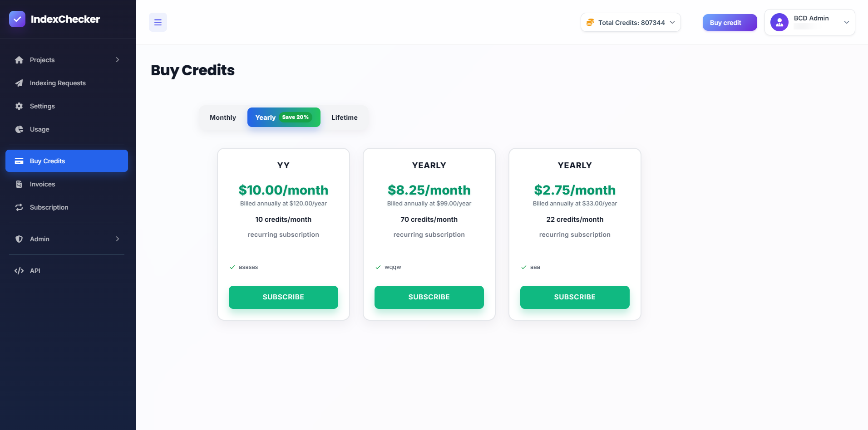Click the Subscription recurring arrows icon
This screenshot has height=430, width=868.
[x=19, y=207]
